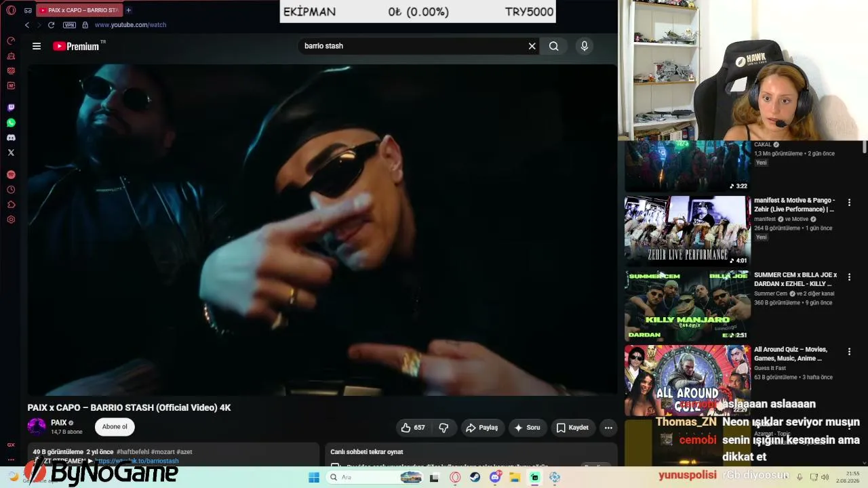Start voice search with microphone
The image size is (868, 488).
tap(585, 46)
